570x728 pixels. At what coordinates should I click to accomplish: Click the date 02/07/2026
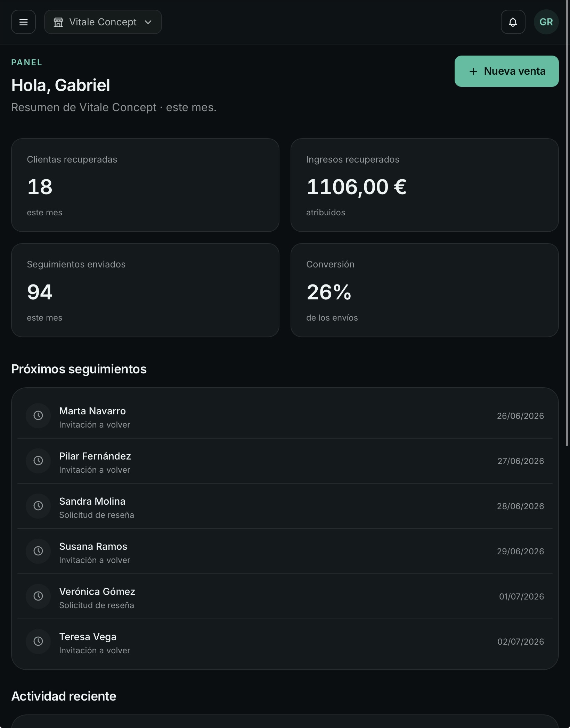(x=521, y=642)
